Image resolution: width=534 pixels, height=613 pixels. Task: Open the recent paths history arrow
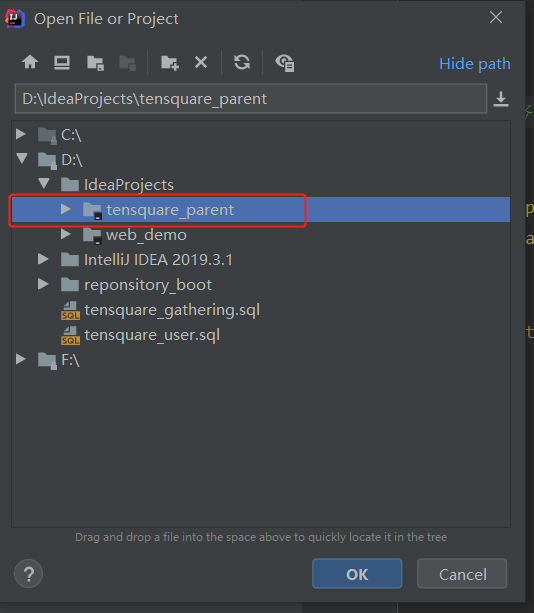(x=501, y=99)
